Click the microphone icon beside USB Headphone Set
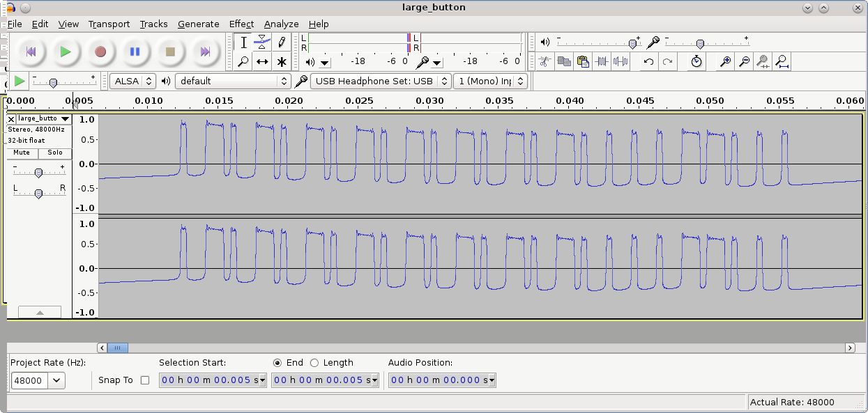Image resolution: width=868 pixels, height=413 pixels. pyautogui.click(x=300, y=81)
